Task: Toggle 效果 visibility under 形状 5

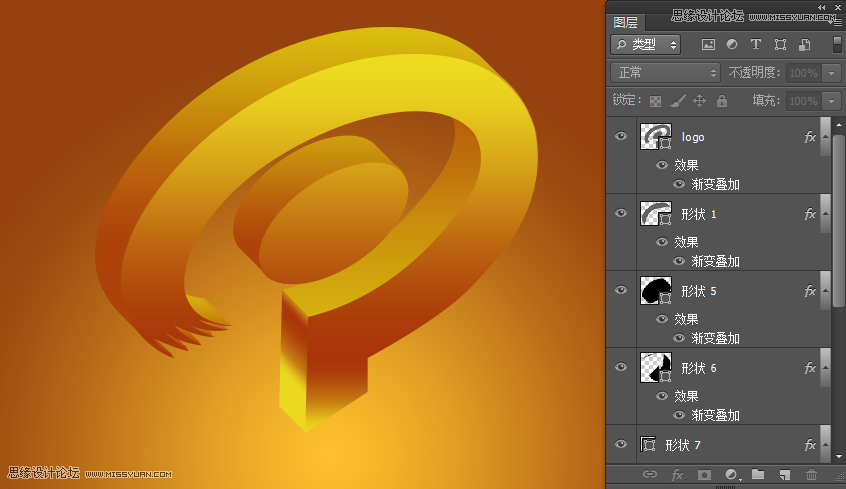Action: (x=661, y=319)
